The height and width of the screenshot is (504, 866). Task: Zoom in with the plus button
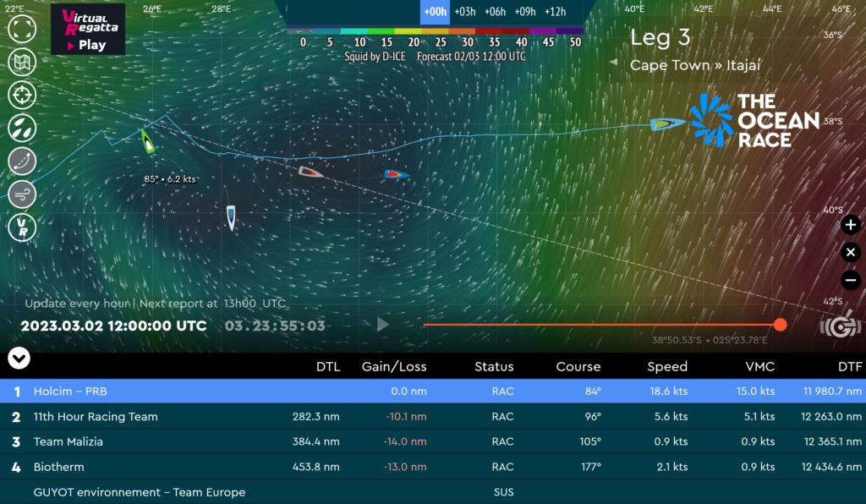[851, 225]
